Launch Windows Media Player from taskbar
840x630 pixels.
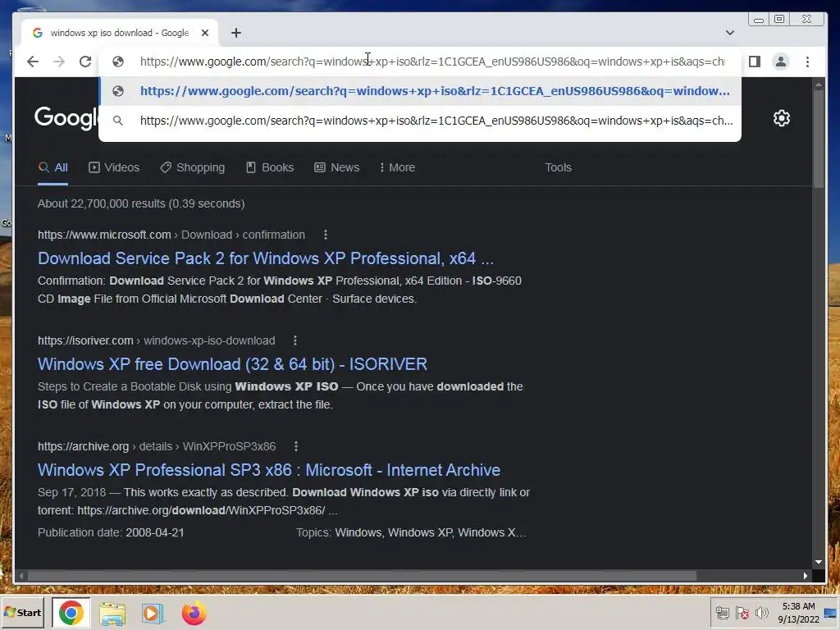(152, 614)
